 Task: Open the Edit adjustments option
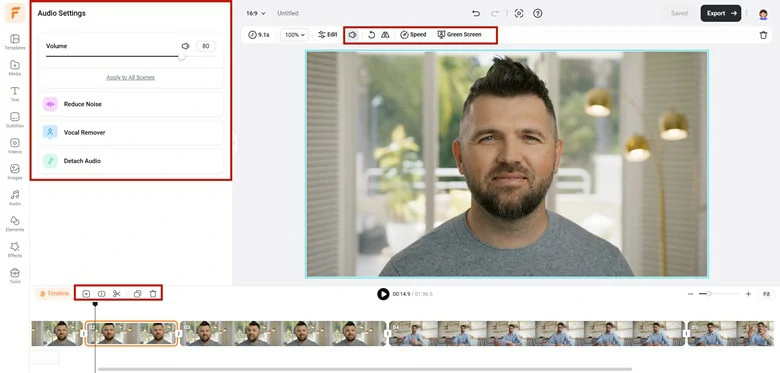click(328, 35)
